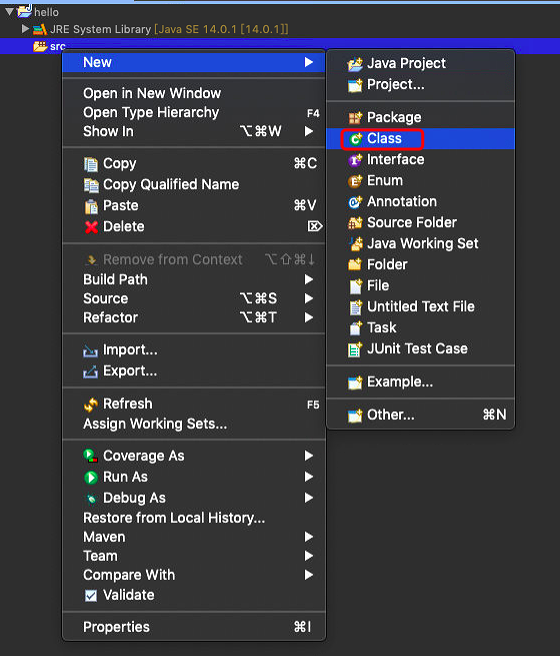Click the JRE System Library icon

pos(40,29)
